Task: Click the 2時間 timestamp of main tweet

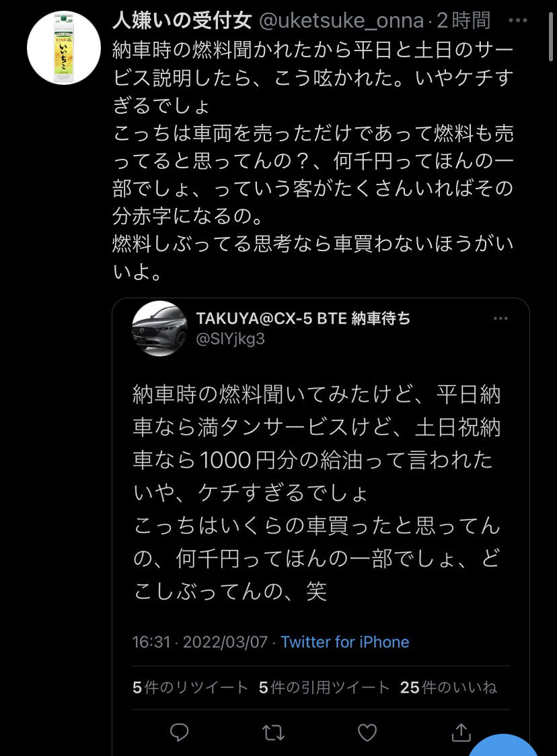Action: (x=463, y=21)
